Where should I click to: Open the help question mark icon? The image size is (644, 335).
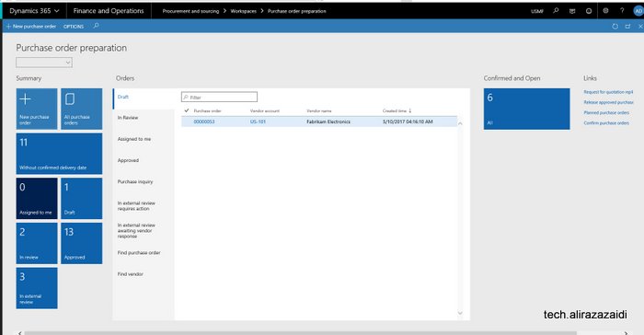coord(622,11)
